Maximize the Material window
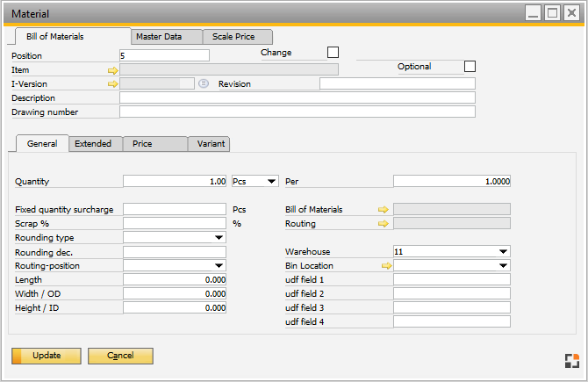 tap(552, 13)
